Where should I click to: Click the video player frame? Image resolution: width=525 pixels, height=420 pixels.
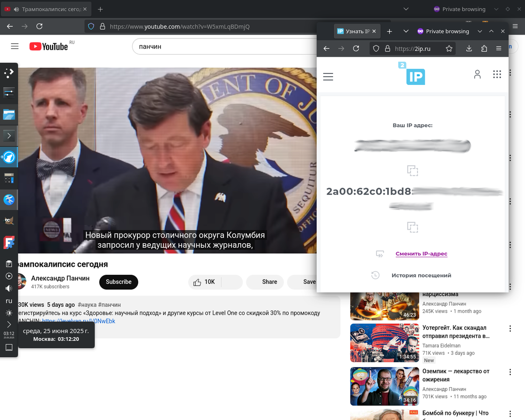[x=166, y=160]
